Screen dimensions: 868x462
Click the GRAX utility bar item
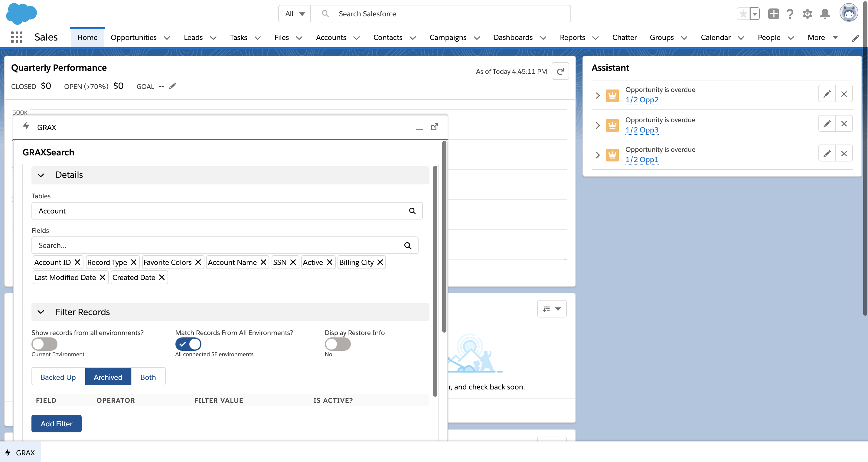click(20, 453)
